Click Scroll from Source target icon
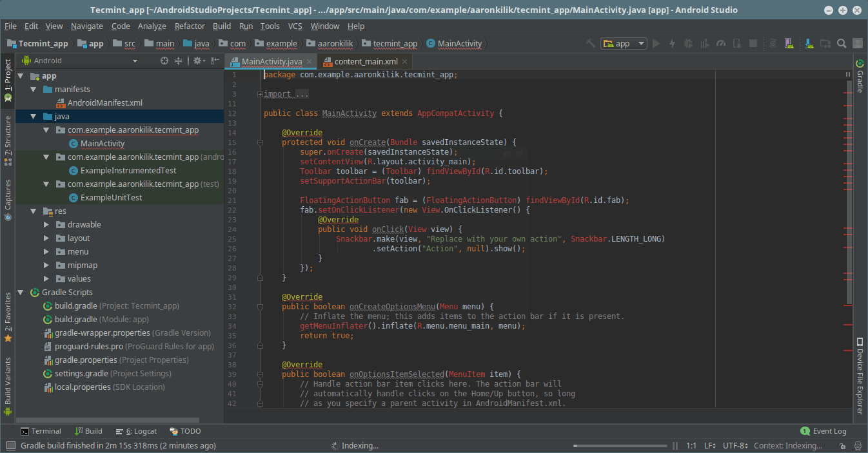Image resolution: width=868 pixels, height=453 pixels. (x=164, y=61)
